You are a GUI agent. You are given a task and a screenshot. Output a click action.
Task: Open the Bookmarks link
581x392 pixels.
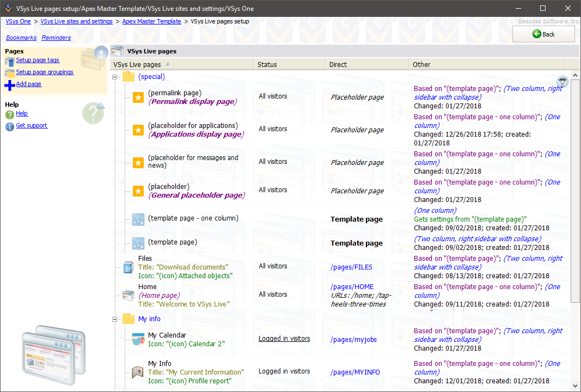coord(21,38)
